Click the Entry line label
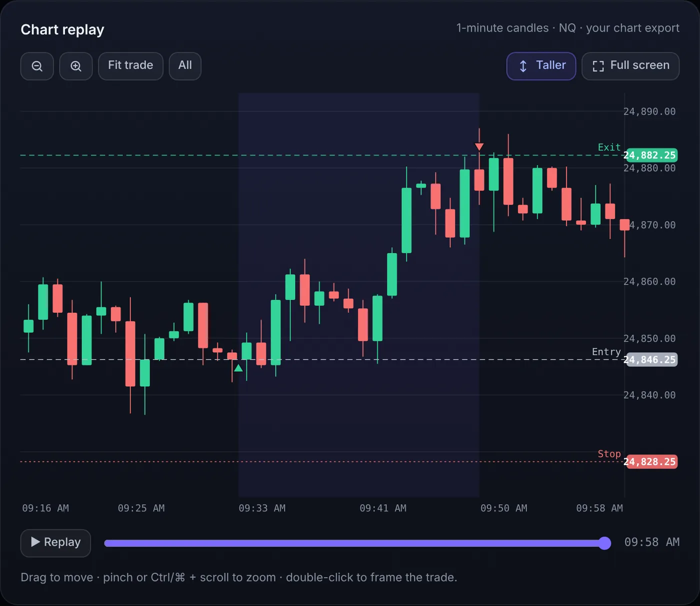 (x=606, y=352)
